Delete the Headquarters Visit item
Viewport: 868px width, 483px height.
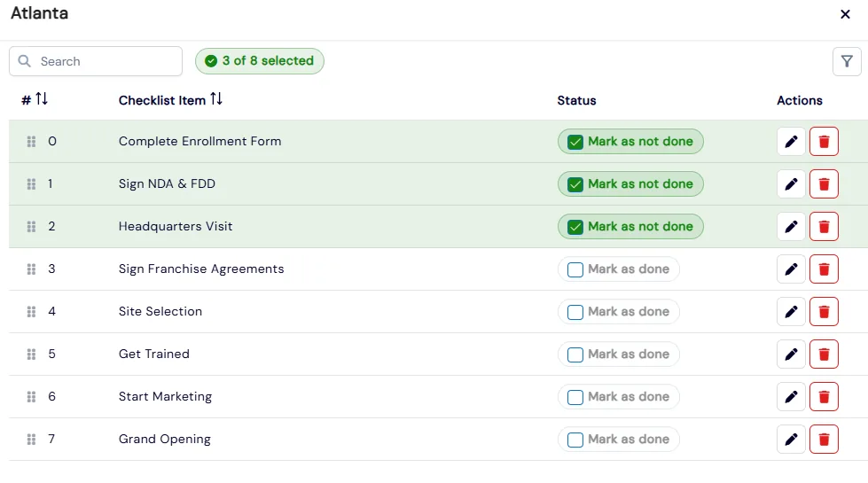pyautogui.click(x=824, y=227)
